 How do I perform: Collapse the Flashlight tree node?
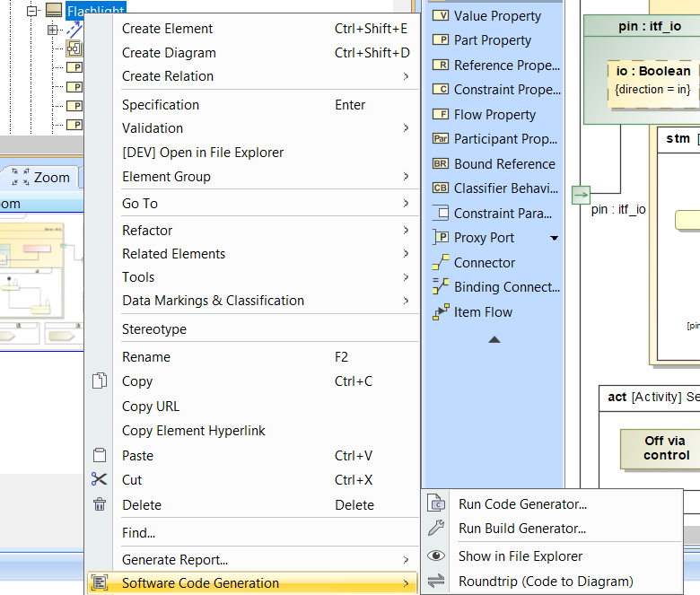point(32,11)
